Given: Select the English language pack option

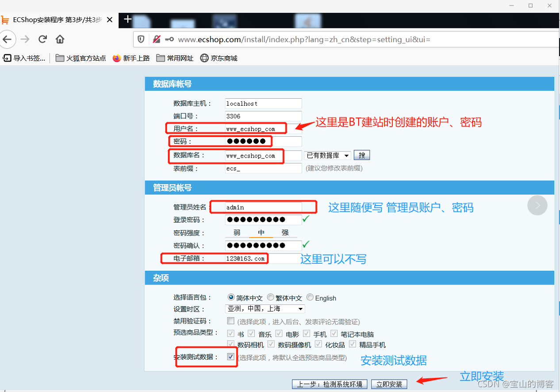Looking at the screenshot, I should (310, 298).
